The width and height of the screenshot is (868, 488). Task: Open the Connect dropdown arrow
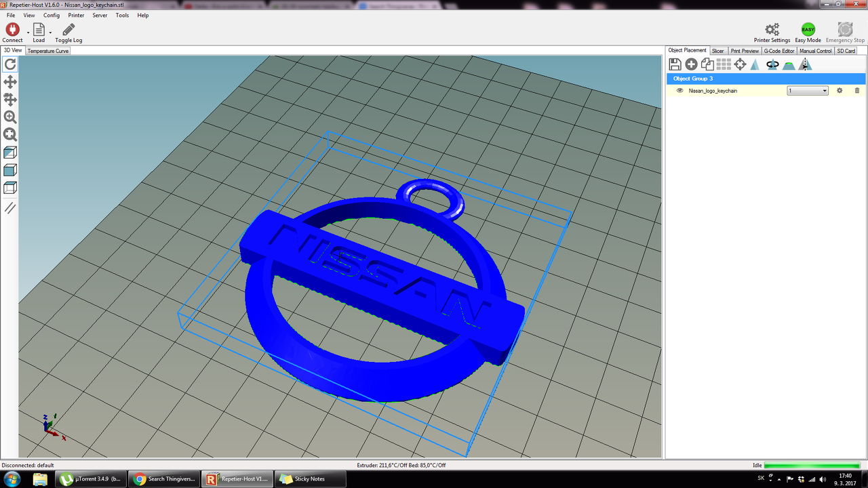click(x=28, y=32)
